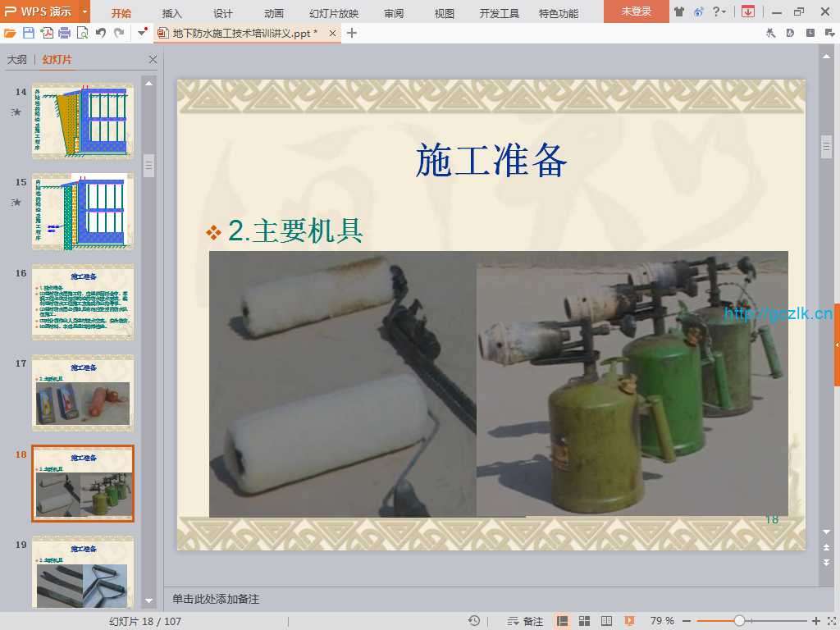Open a new document tab with plus button
This screenshot has height=630, width=840.
point(352,33)
